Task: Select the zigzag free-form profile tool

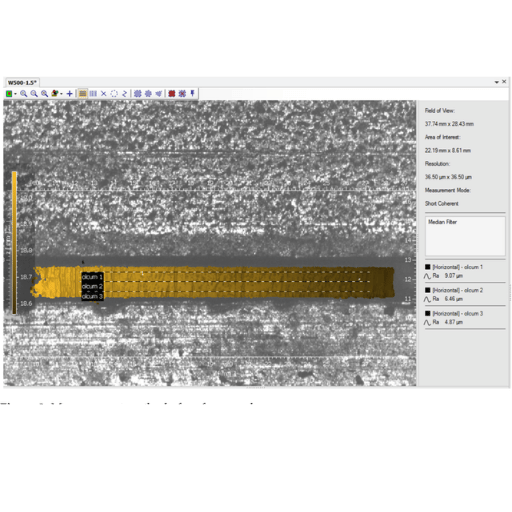Action: pos(124,94)
